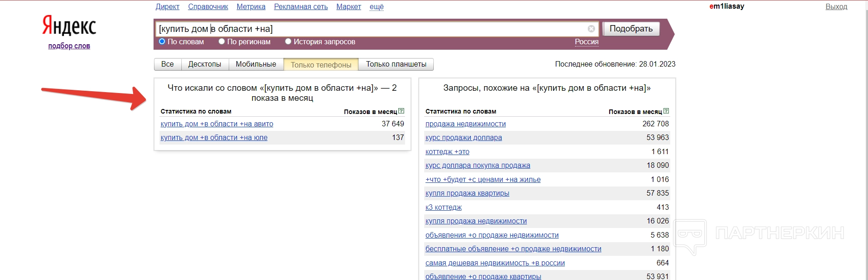Viewport: 868px width, 280px height.
Task: Clear the search field with the X icon
Action: click(x=591, y=29)
